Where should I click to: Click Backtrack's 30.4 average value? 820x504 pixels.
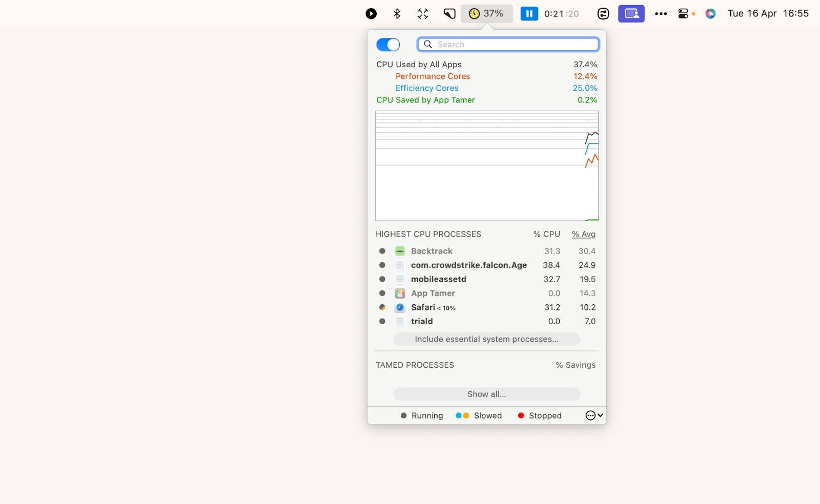coord(587,251)
